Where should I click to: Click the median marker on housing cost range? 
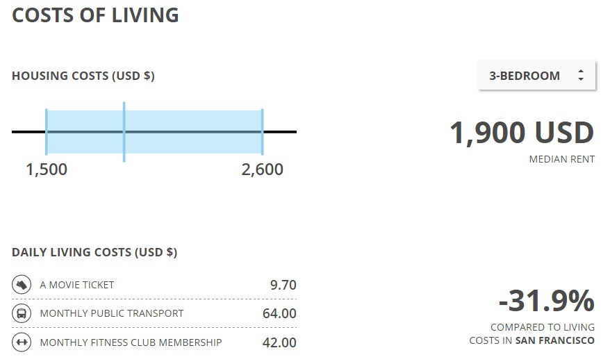click(x=124, y=132)
